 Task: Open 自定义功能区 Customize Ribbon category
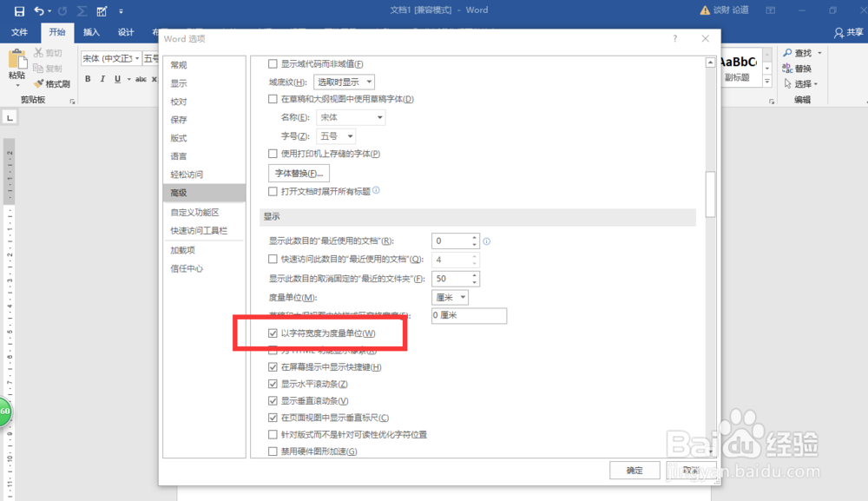(x=204, y=212)
